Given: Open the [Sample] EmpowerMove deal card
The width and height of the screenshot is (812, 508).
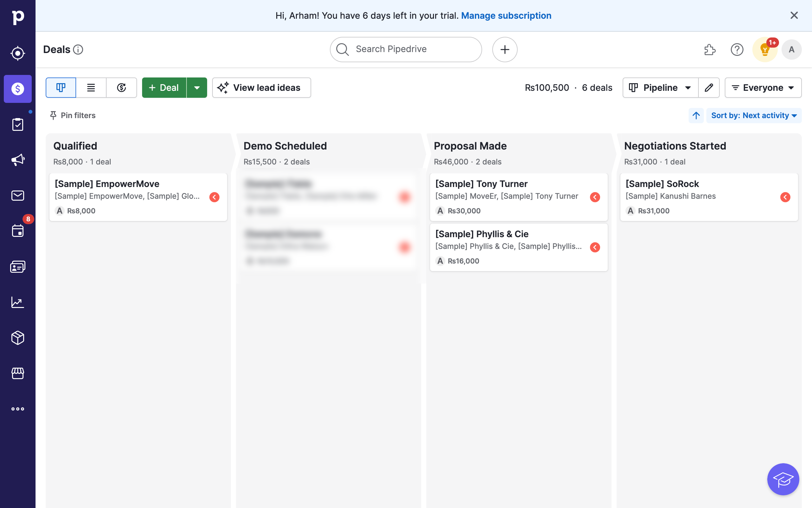Looking at the screenshot, I should pos(138,197).
